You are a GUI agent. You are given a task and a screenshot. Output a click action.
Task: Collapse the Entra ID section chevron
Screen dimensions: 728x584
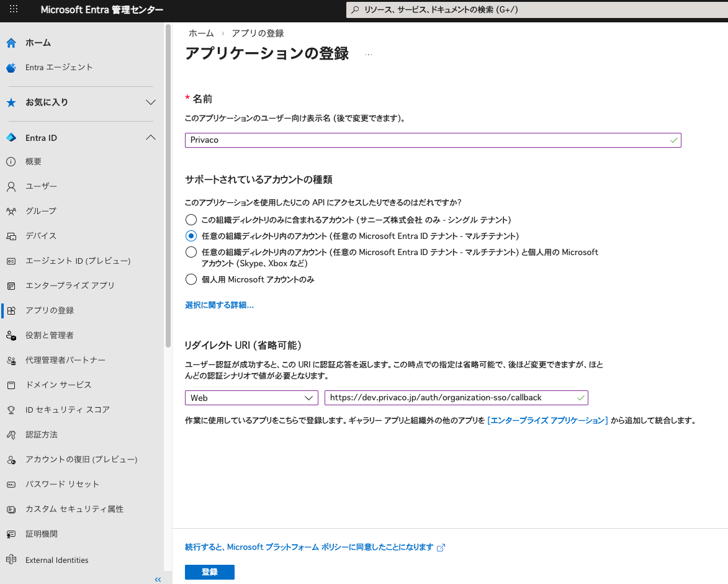tap(150, 137)
